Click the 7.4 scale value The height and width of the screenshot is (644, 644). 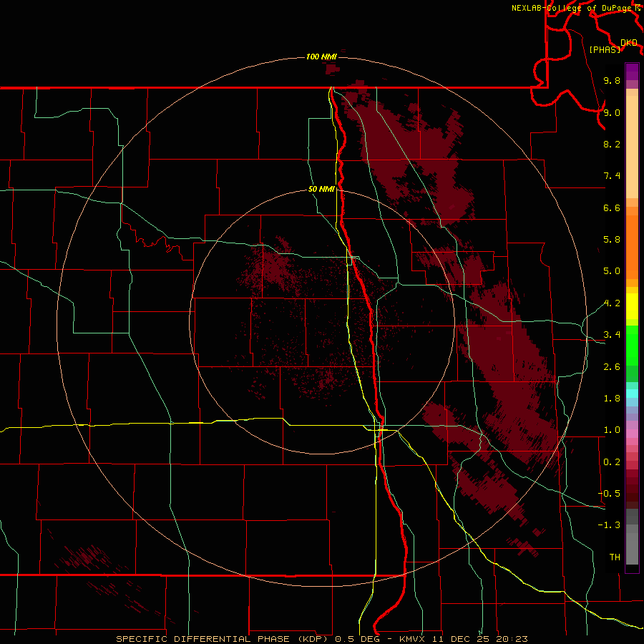612,176
